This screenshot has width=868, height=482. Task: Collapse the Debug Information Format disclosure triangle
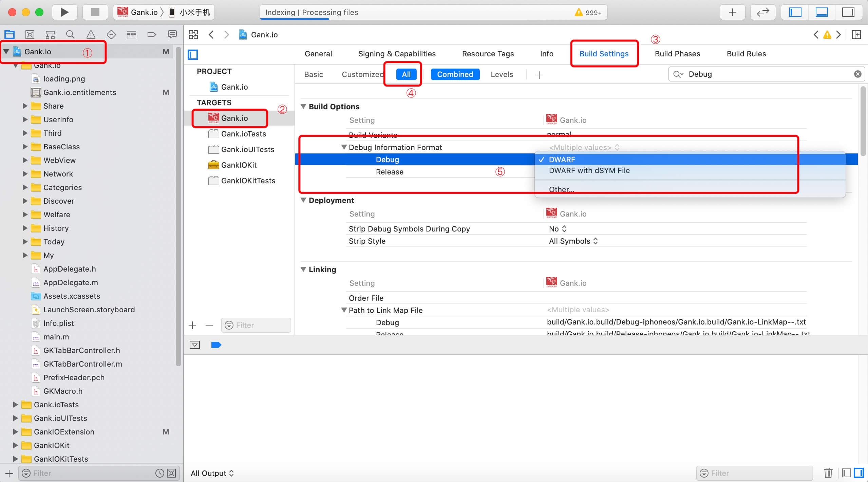pyautogui.click(x=344, y=147)
